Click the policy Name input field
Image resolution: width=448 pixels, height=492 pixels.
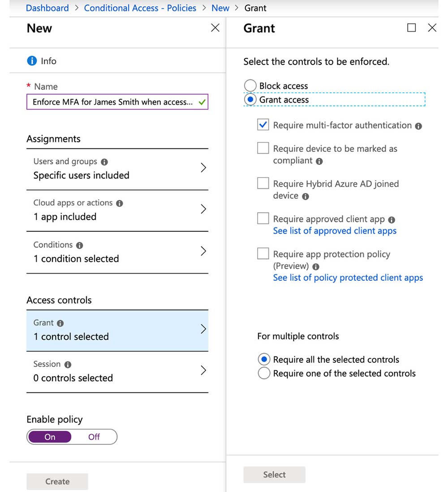click(x=113, y=102)
